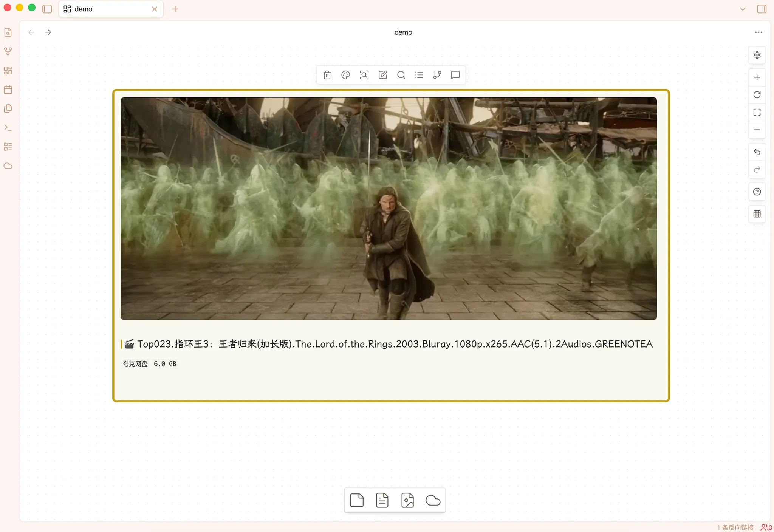Zoom canvas to fit
The height and width of the screenshot is (532, 774).
[x=757, y=112]
